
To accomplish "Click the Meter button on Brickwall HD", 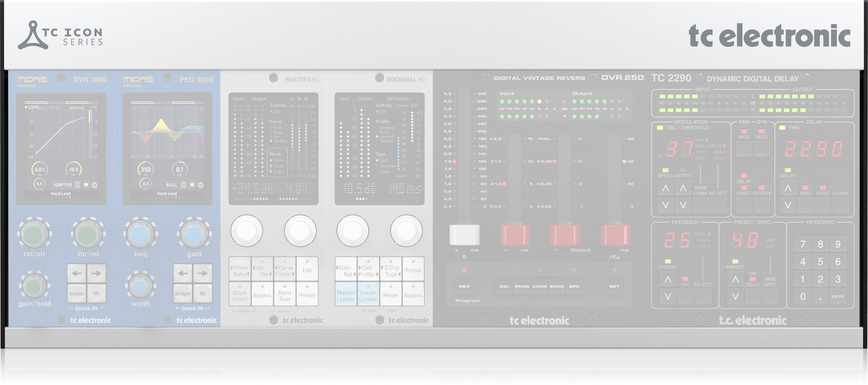I will 391,294.
